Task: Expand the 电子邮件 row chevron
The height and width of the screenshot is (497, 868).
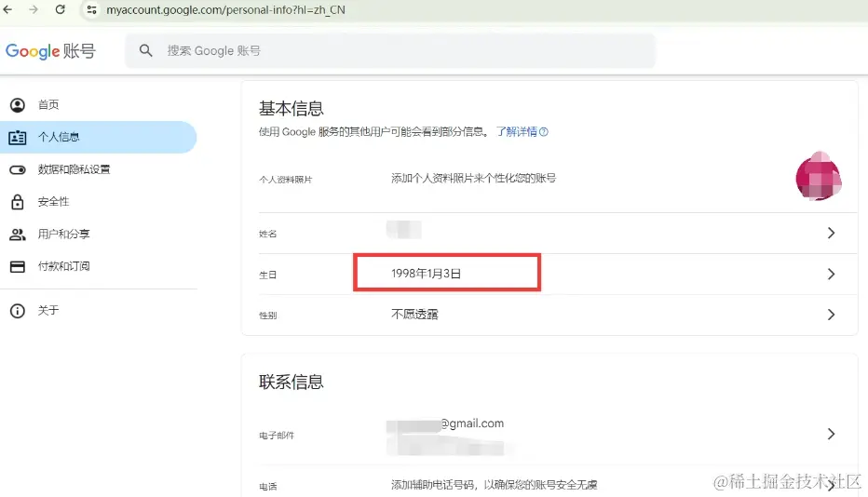Action: click(x=831, y=434)
